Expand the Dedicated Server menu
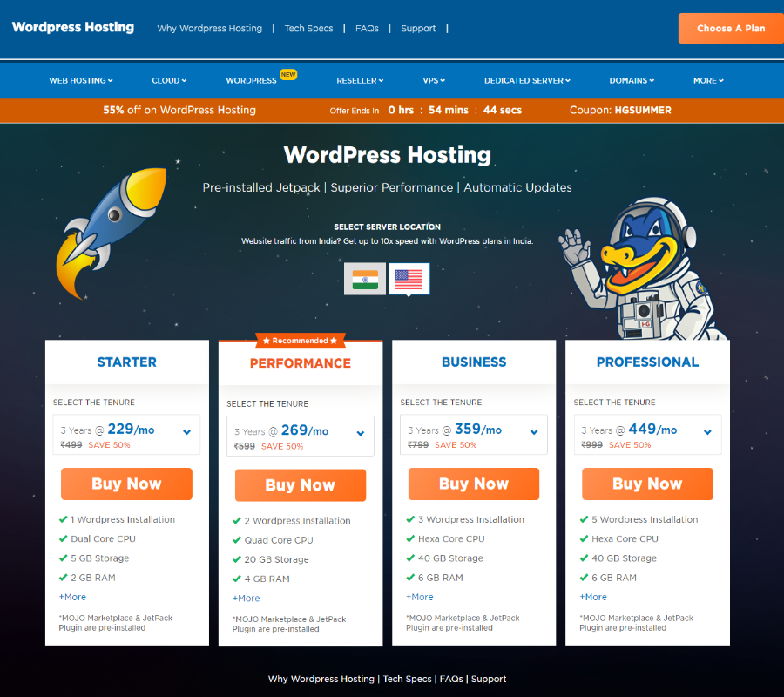 click(x=527, y=80)
